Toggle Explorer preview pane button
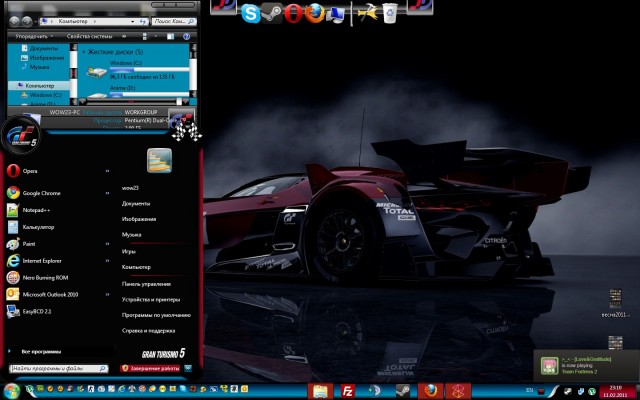640x400 pixels. [x=170, y=36]
